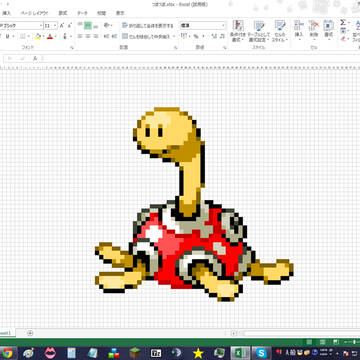Open conditional formatting menu
360x360 pixels.
[238, 31]
